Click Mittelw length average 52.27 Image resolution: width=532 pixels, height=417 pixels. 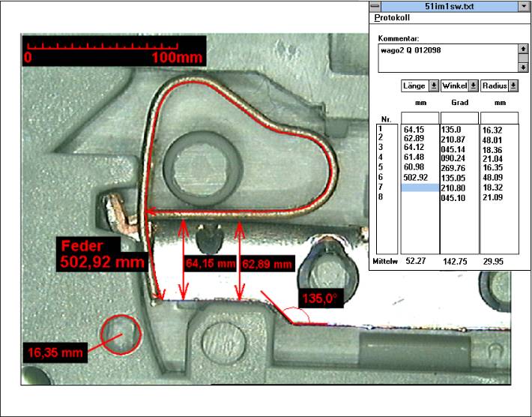[416, 261]
